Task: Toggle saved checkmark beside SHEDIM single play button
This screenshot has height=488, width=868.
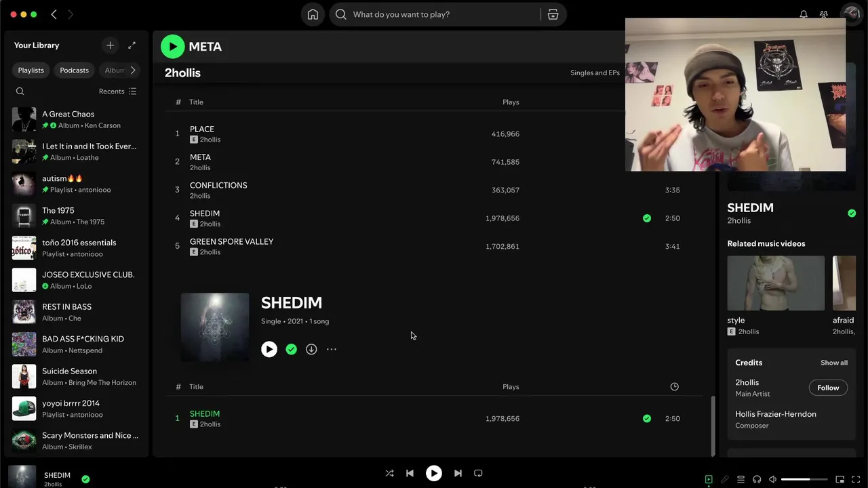Action: (x=291, y=349)
